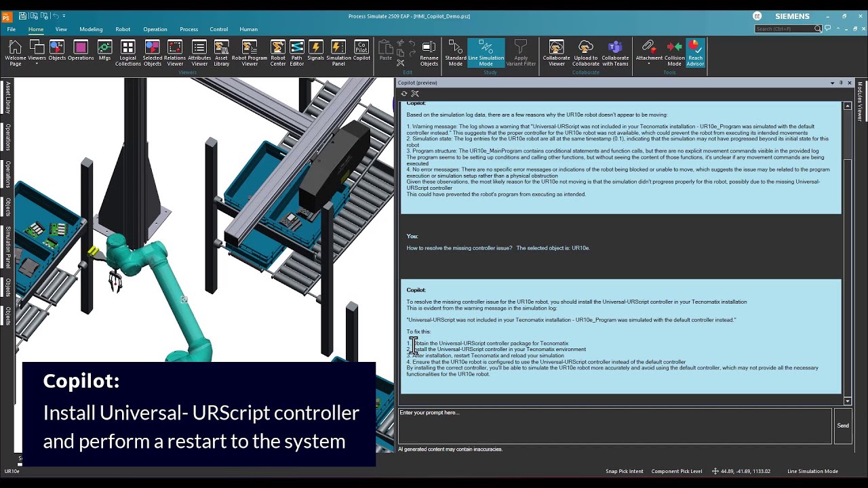
Task: Open the Robot Program Viewer
Action: click(x=250, y=53)
